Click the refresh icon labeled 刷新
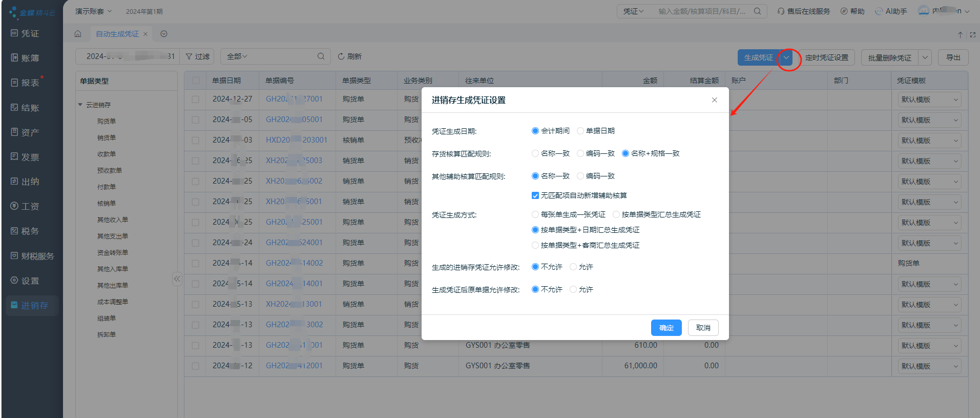Image resolution: width=980 pixels, height=418 pixels. click(x=341, y=56)
